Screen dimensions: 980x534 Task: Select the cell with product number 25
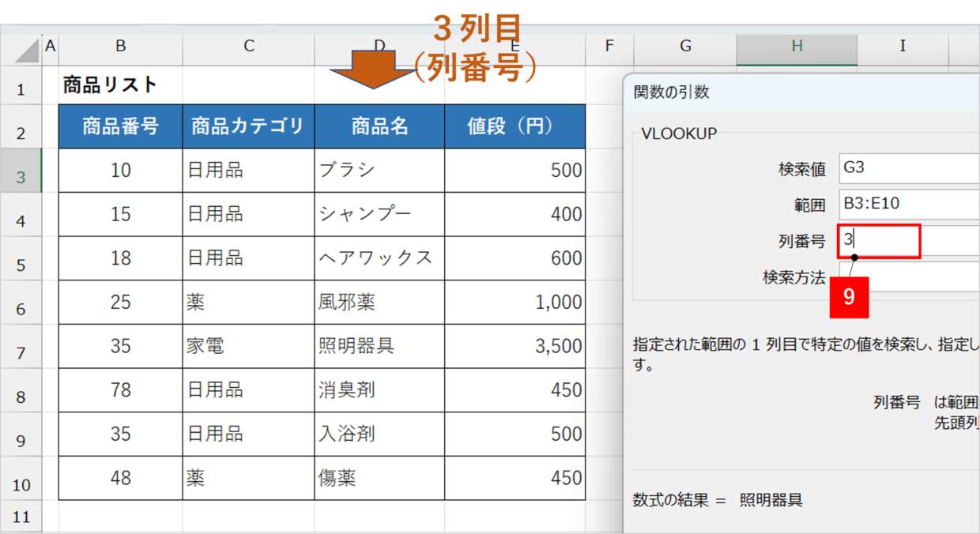tap(120, 302)
